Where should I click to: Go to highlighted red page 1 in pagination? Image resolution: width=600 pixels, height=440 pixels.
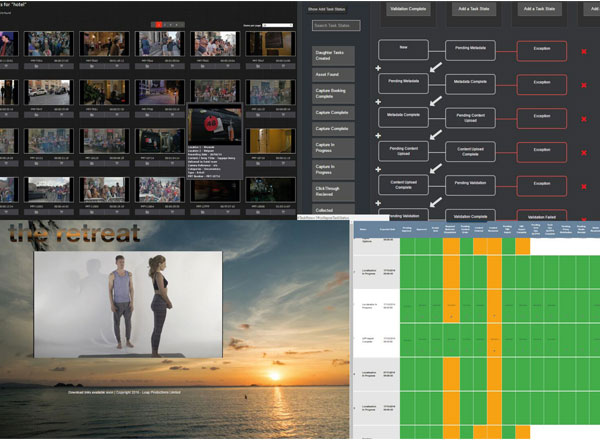[158, 25]
